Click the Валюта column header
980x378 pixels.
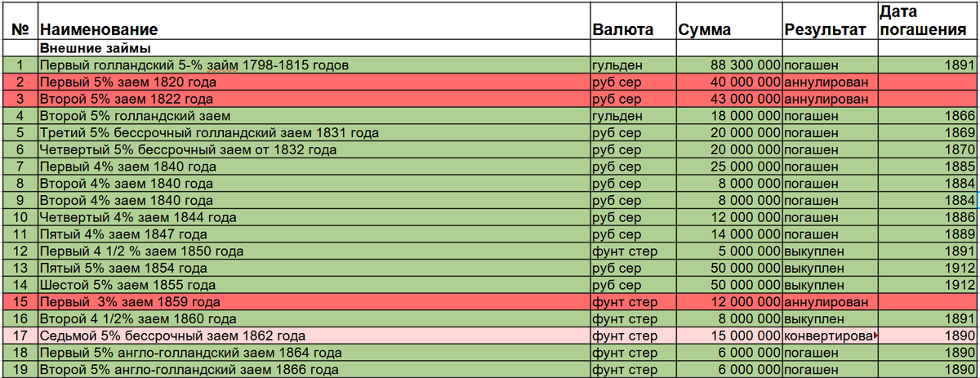coord(633,21)
